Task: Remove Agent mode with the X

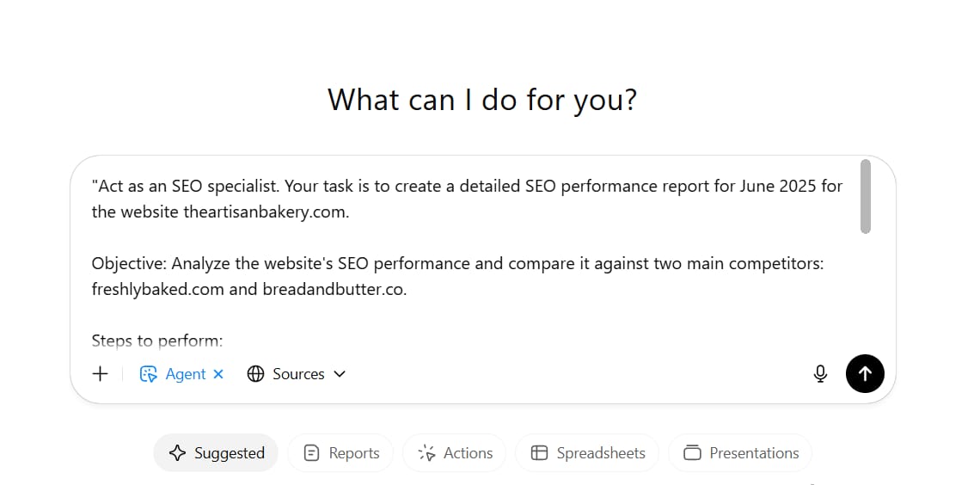Action: pyautogui.click(x=218, y=374)
